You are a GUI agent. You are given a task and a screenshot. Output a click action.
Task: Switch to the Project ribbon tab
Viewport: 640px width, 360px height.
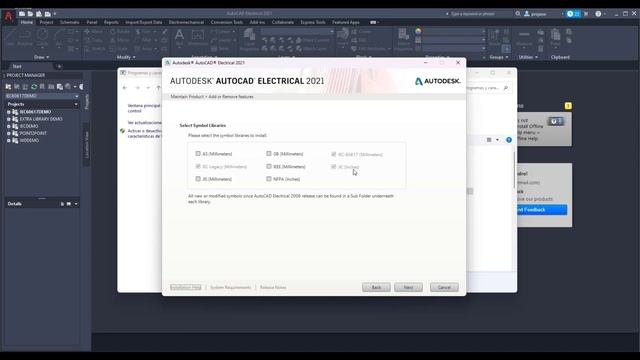tap(46, 22)
